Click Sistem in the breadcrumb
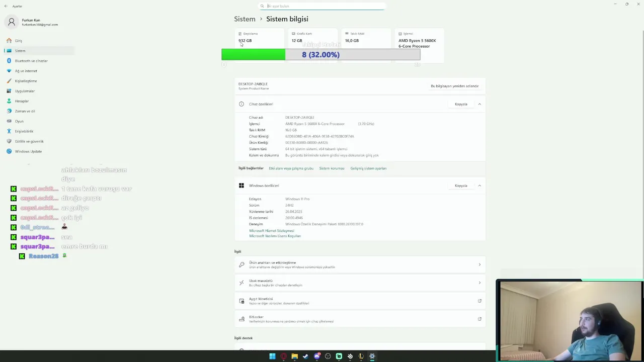The width and height of the screenshot is (644, 362). pyautogui.click(x=245, y=19)
